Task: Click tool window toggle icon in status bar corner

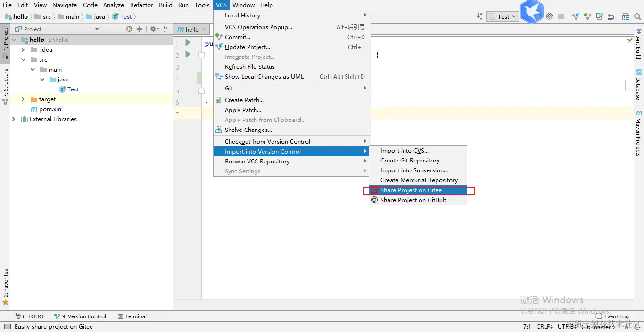Action: pos(7,326)
